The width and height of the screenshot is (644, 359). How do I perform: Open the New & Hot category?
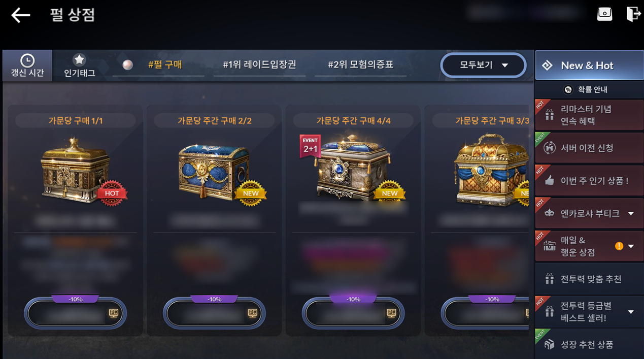[x=589, y=65]
